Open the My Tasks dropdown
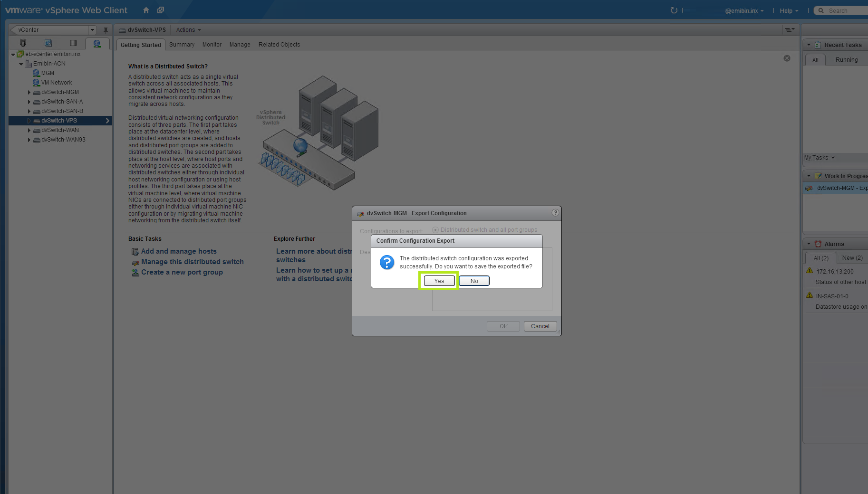This screenshot has width=868, height=494. [820, 158]
